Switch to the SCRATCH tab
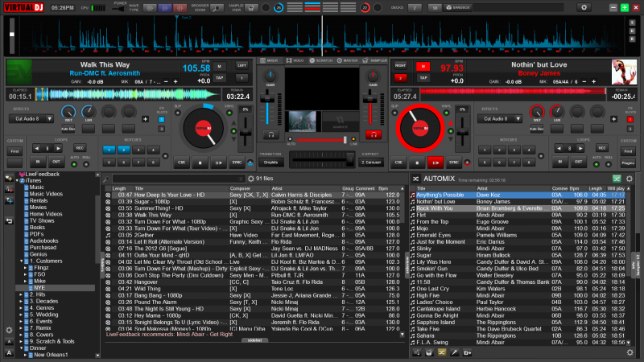The image size is (644, 362). tap(321, 60)
